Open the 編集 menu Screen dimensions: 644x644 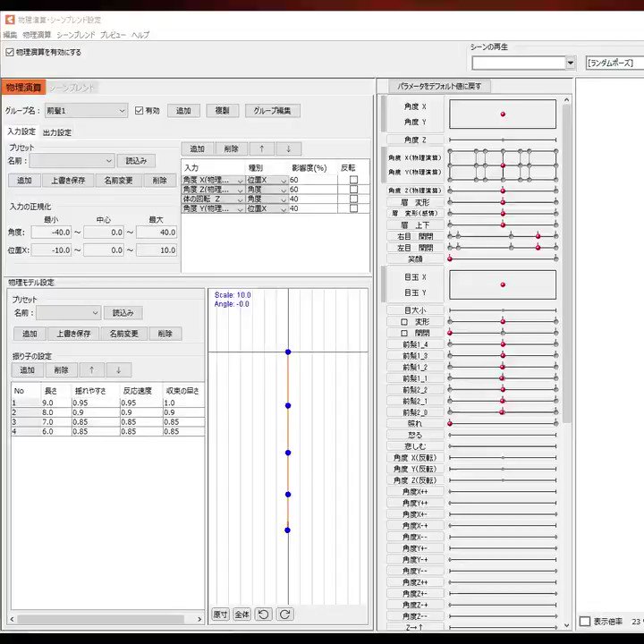pos(10,35)
